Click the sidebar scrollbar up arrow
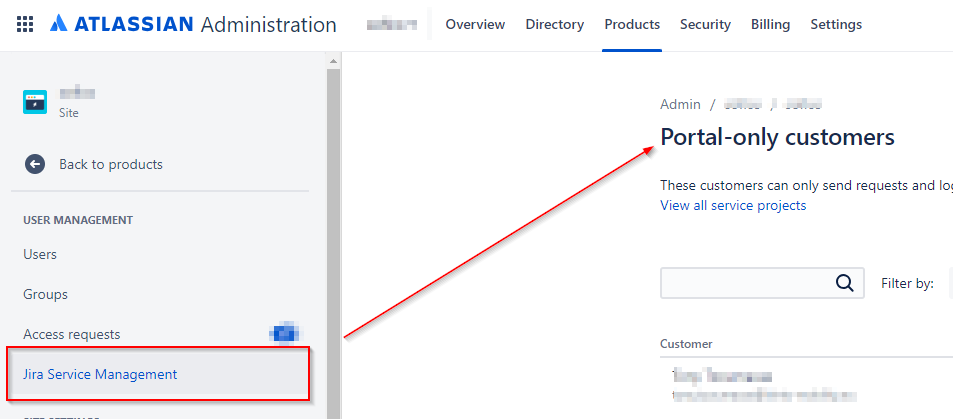953x419 pixels. (333, 61)
